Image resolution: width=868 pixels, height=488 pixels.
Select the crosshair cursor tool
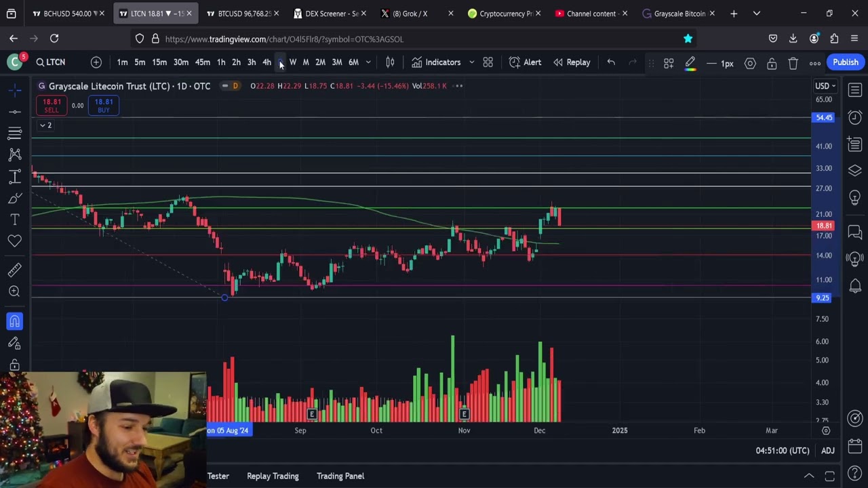[14, 90]
